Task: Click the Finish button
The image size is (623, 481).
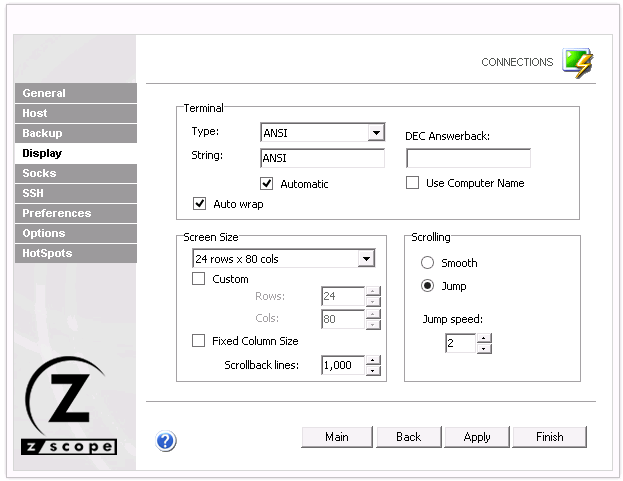Action: click(x=549, y=437)
